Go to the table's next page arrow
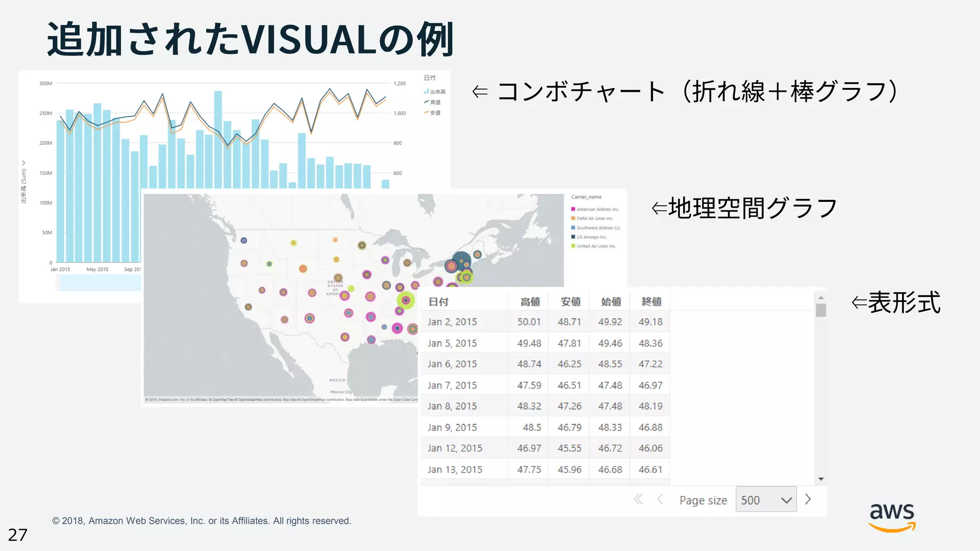Image resolution: width=980 pixels, height=551 pixels. 808,499
